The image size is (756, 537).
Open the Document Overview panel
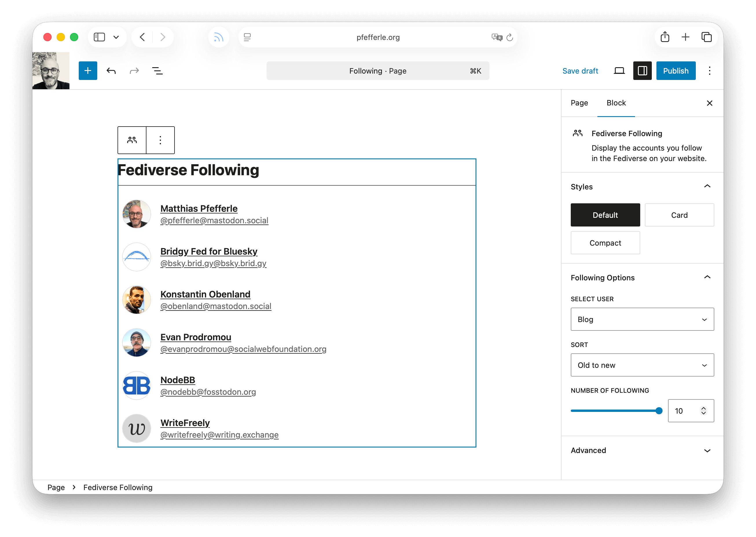click(157, 70)
